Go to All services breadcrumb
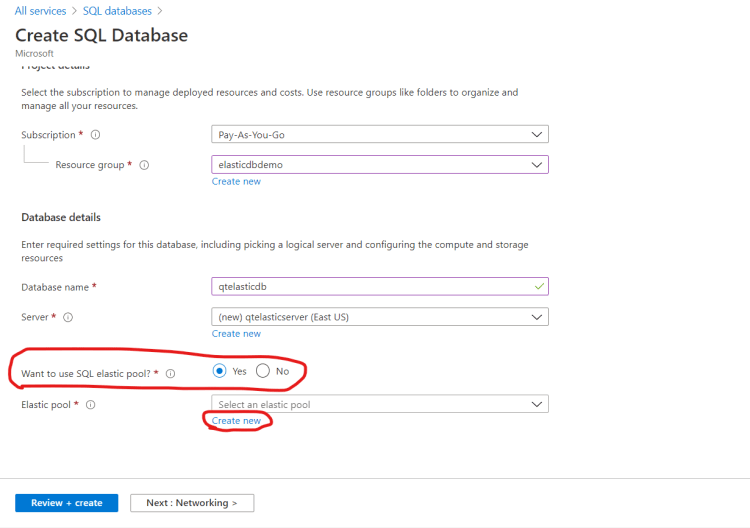This screenshot has height=528, width=750. point(41,11)
